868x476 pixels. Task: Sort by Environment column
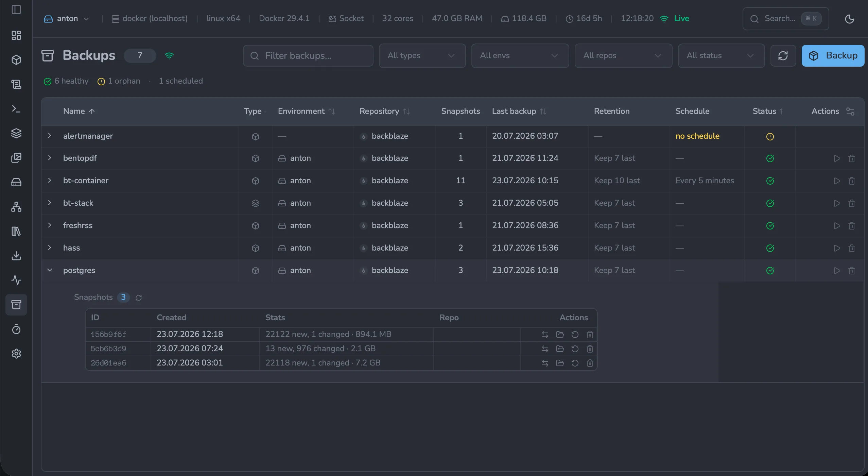(307, 111)
